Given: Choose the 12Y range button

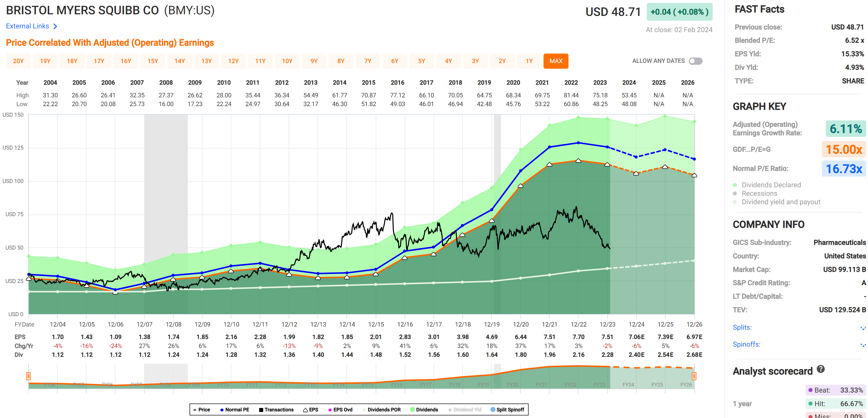Looking at the screenshot, I should coord(233,61).
